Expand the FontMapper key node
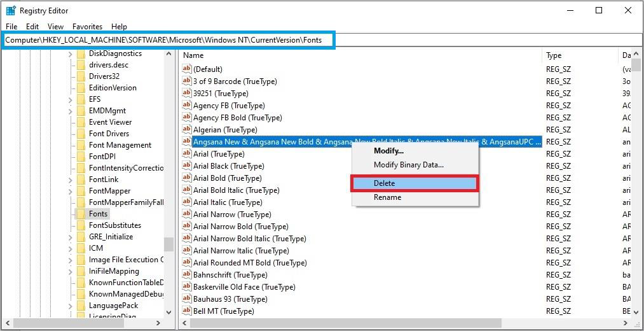 coord(70,191)
